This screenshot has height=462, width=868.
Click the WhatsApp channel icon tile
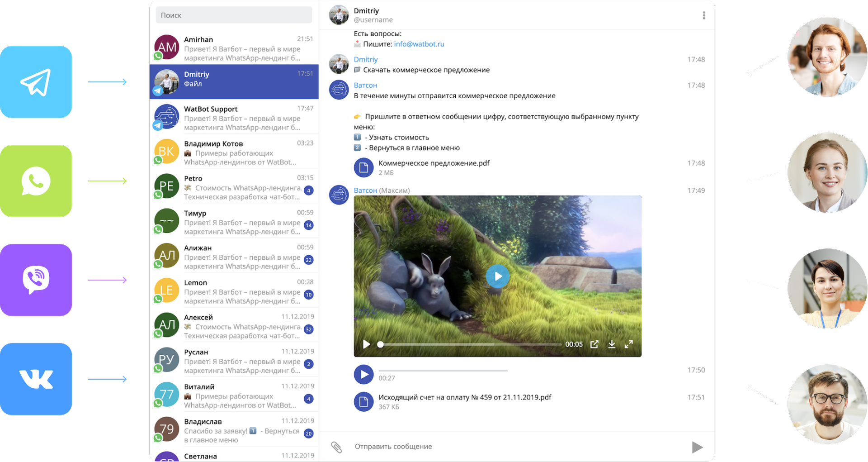[x=36, y=181]
